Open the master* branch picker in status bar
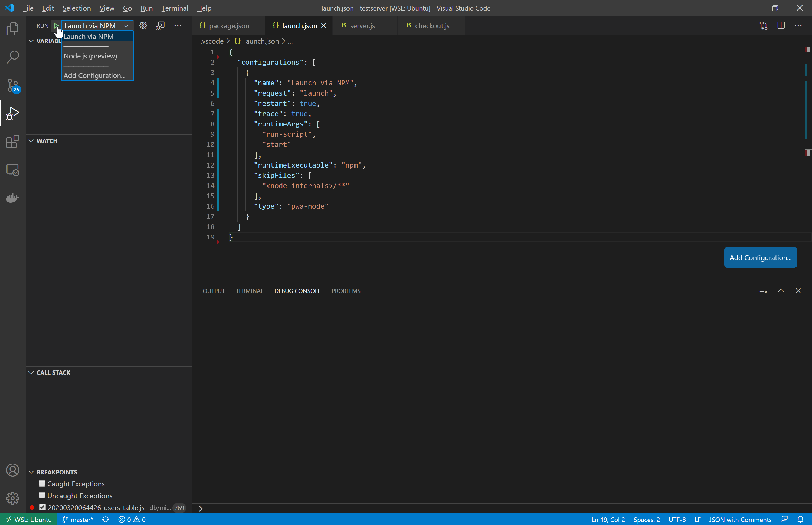The image size is (812, 525). [77, 519]
